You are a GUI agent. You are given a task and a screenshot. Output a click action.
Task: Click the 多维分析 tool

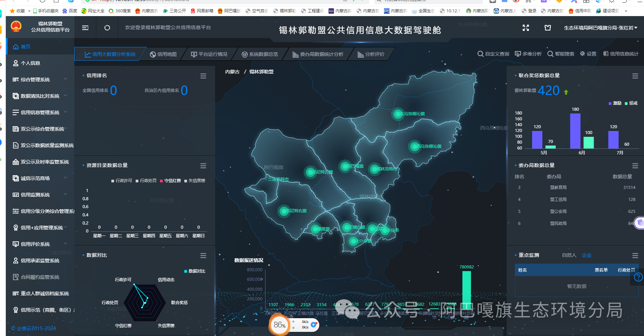pos(528,54)
